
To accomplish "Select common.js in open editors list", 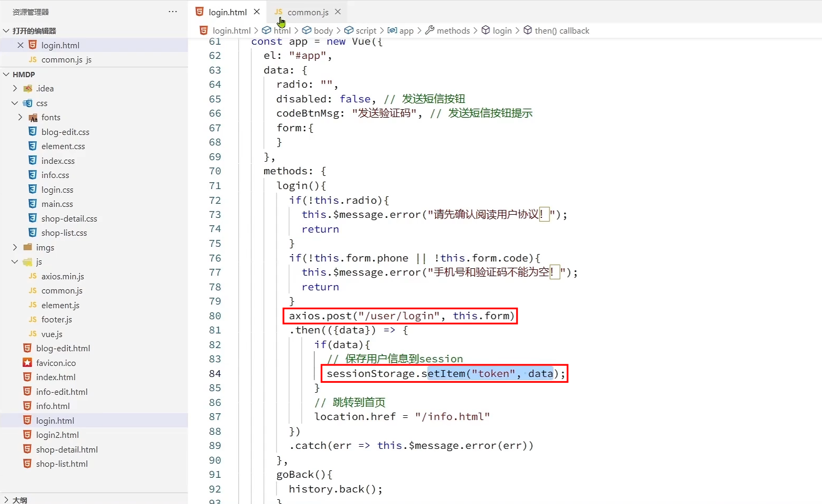I will [x=93, y=60].
